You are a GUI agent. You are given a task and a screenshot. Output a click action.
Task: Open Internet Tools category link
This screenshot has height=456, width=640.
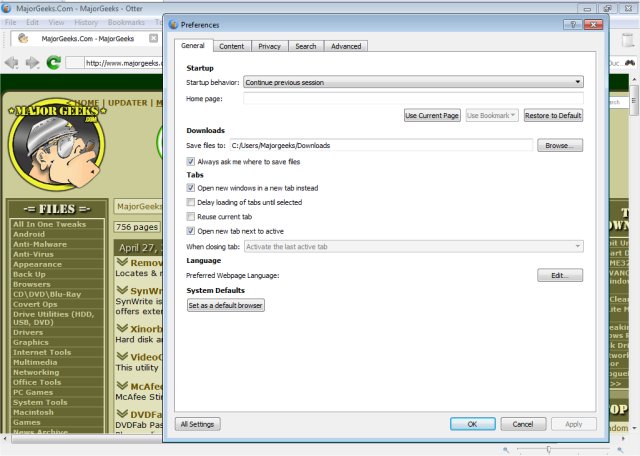(42, 352)
